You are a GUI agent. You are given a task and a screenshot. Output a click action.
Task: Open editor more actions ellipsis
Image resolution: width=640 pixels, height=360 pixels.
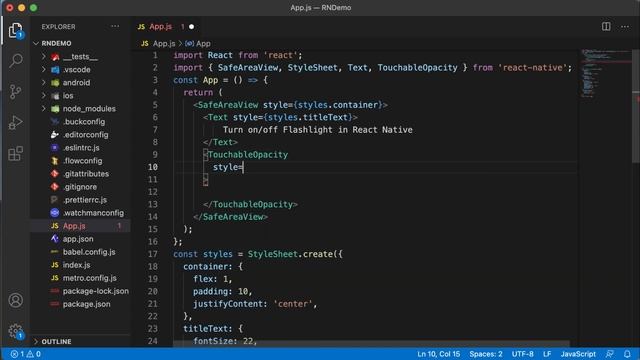[625, 27]
